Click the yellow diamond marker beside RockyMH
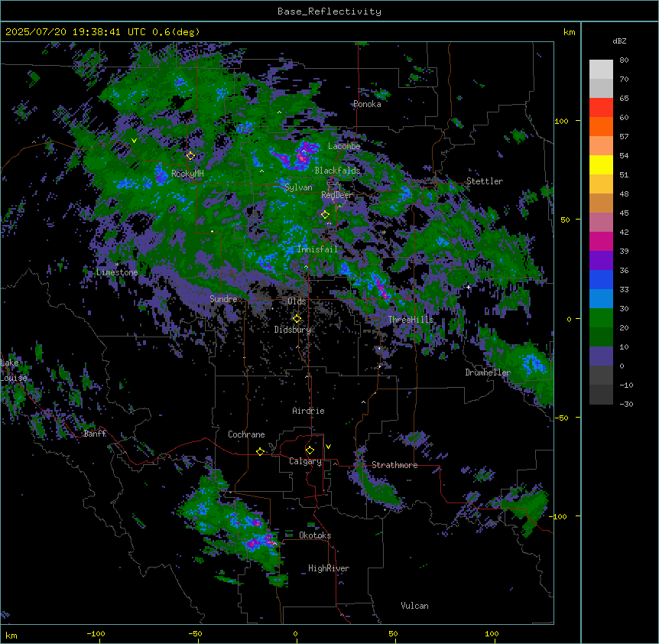Viewport: 659px width, 644px height. (x=191, y=156)
